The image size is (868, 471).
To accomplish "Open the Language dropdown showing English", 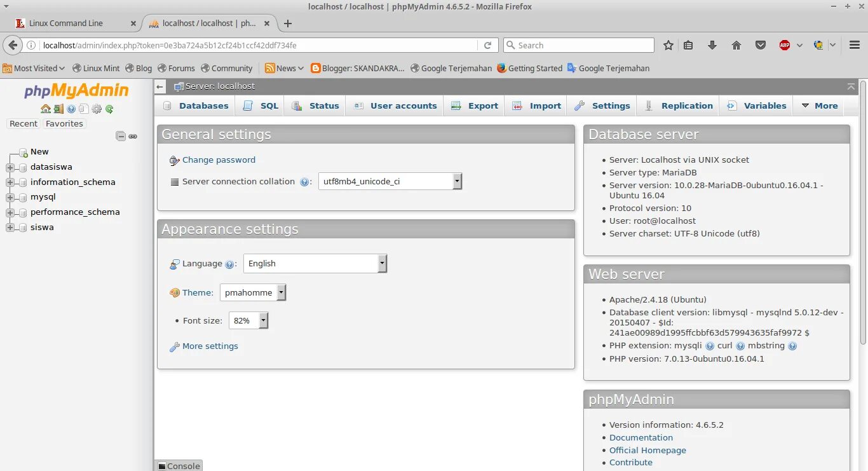I will click(x=315, y=263).
